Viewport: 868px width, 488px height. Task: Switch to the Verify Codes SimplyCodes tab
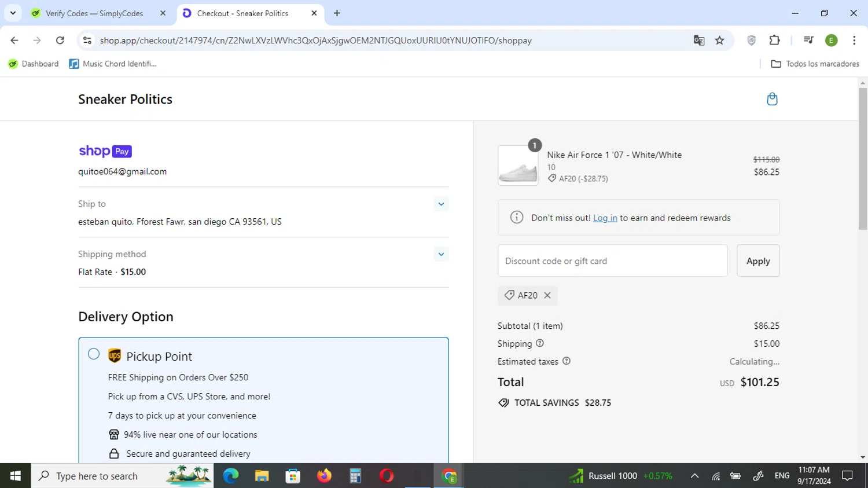point(99,13)
